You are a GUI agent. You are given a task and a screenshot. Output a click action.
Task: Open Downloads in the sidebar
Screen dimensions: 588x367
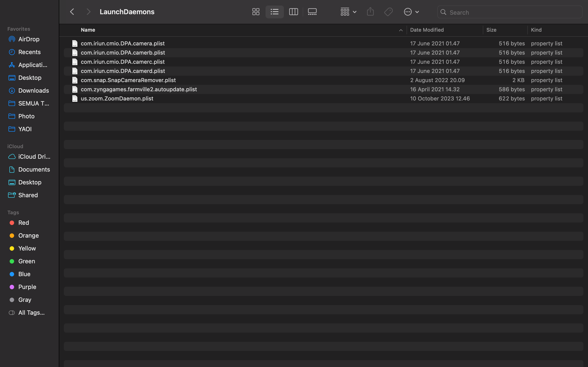(34, 91)
